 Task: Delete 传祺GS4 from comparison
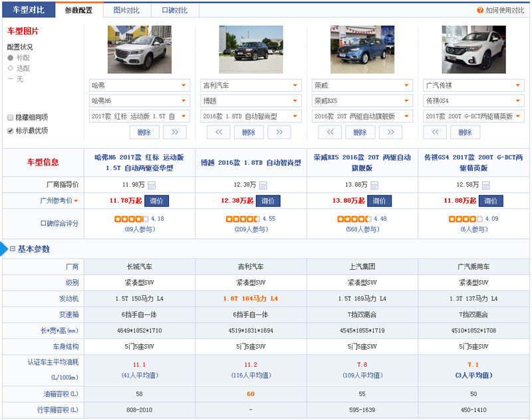point(465,132)
